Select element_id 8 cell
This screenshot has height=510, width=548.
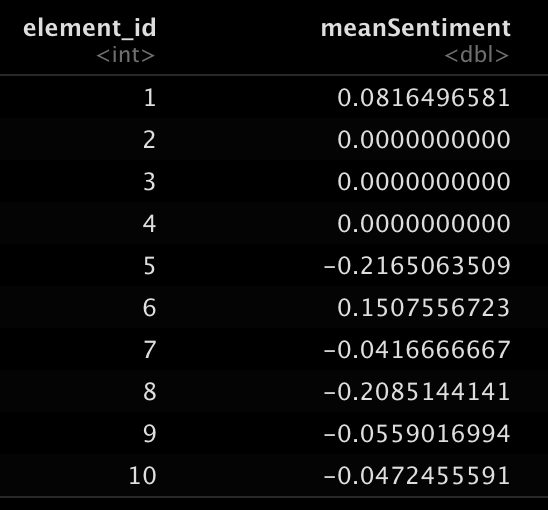(x=149, y=392)
